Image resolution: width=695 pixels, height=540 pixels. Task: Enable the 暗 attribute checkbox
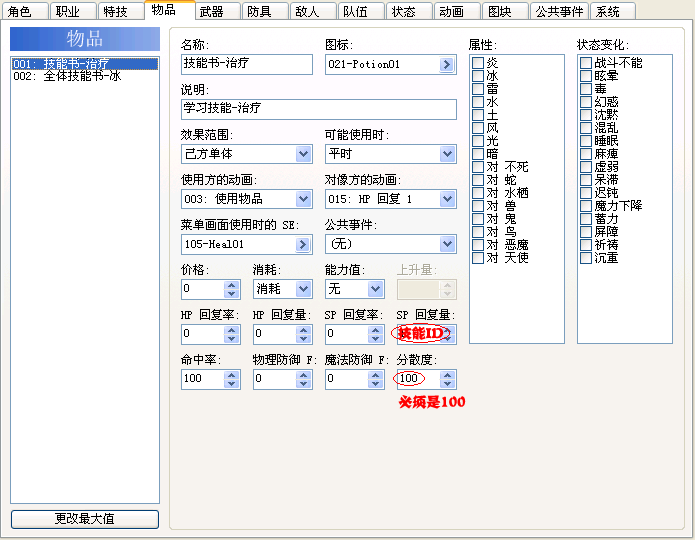pyautogui.click(x=478, y=154)
